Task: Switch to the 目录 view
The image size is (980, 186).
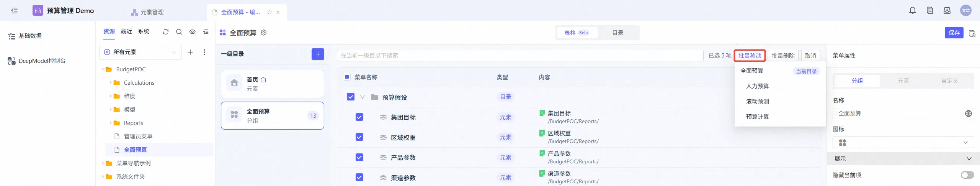Action: click(618, 33)
